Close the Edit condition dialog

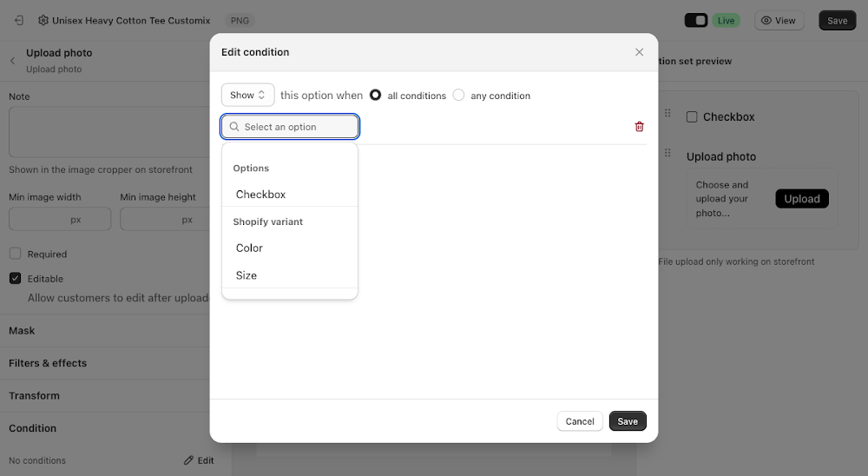[x=640, y=52]
